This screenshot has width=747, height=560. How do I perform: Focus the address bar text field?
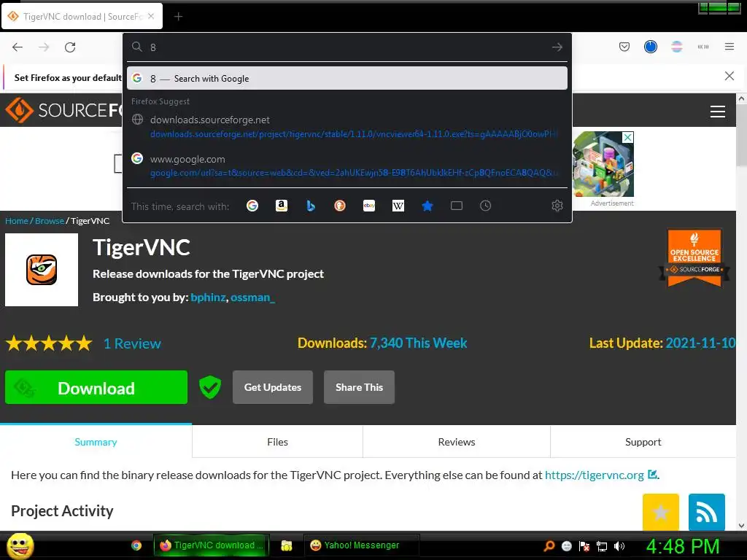[348, 47]
